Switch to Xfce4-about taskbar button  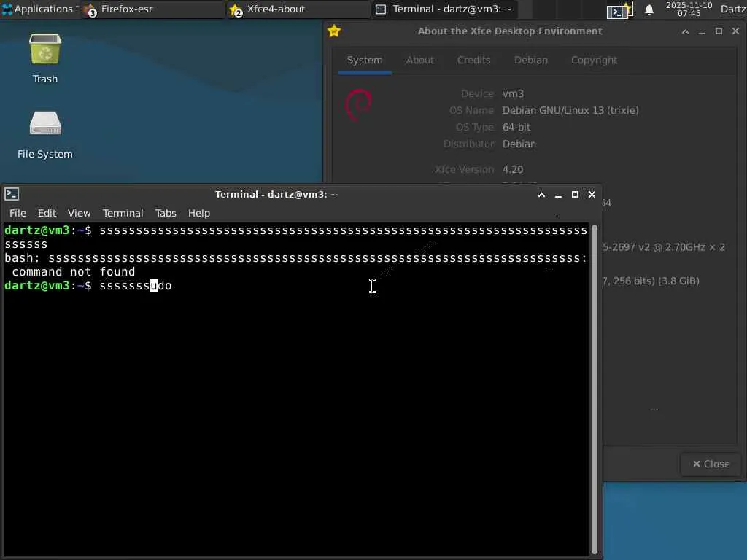298,9
